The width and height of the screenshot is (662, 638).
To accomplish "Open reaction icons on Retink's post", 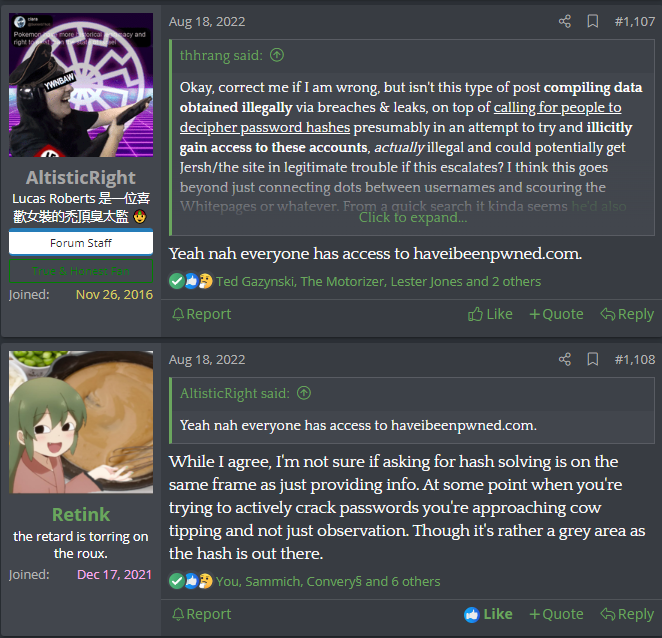I will pos(191,581).
